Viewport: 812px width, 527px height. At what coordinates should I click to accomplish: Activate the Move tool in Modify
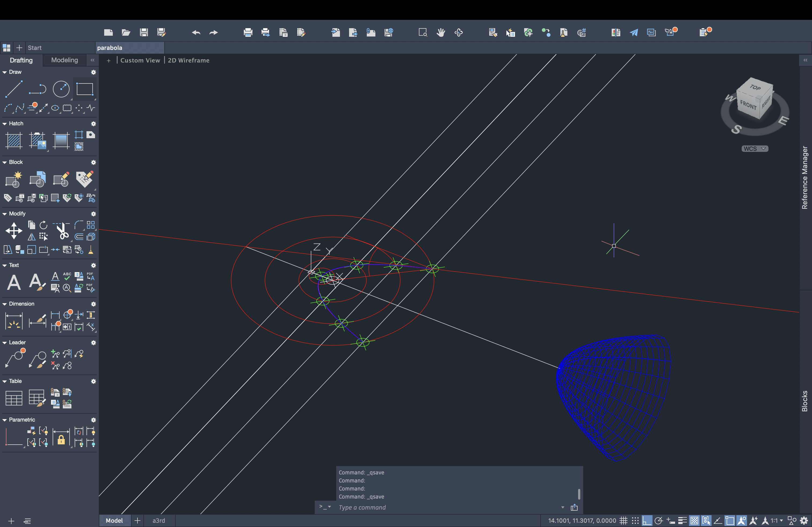coord(14,231)
